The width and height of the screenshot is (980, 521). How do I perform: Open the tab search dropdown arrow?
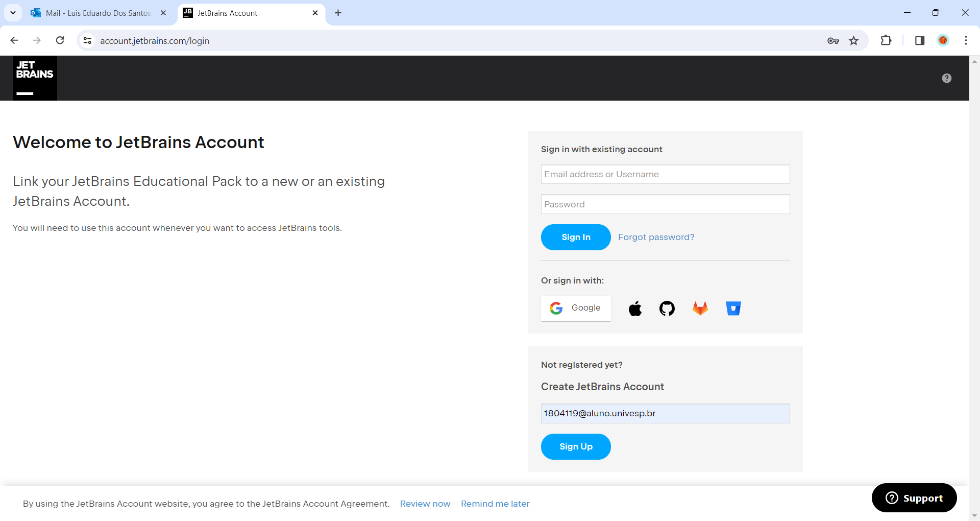13,13
